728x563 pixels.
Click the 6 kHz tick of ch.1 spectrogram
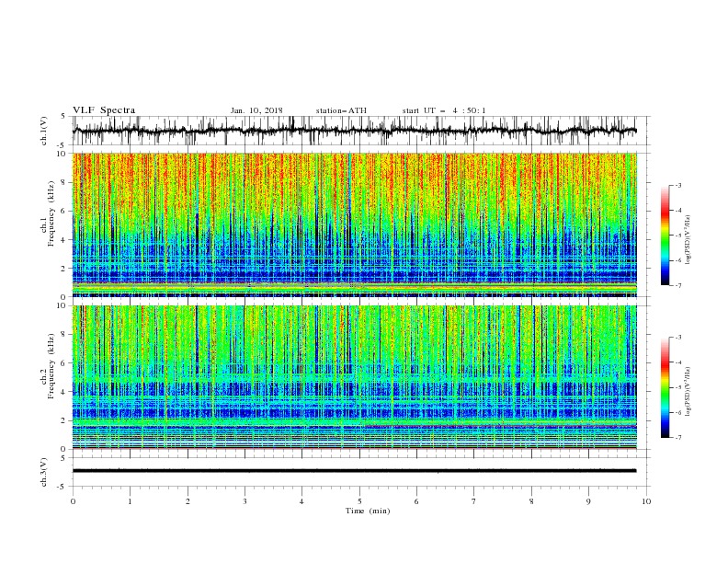(64, 211)
